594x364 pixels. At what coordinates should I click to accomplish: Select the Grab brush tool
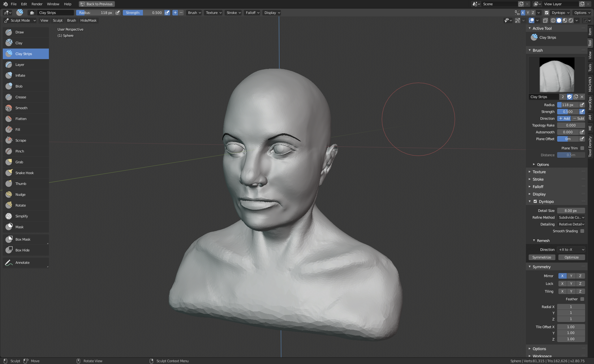click(19, 162)
